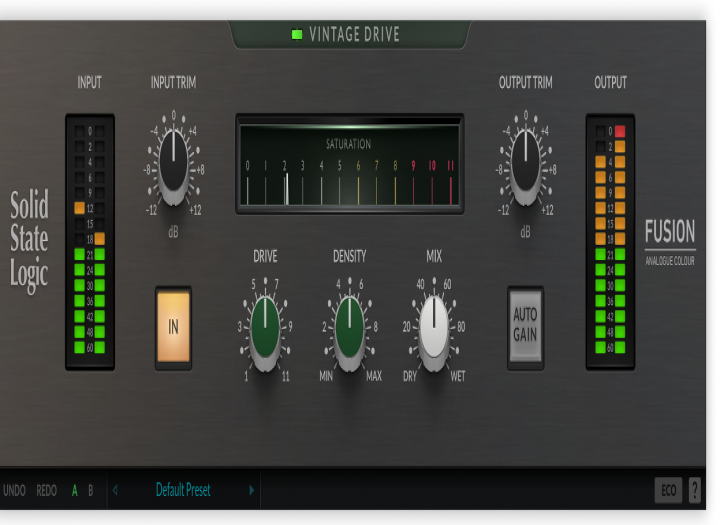Go to the previous preset arrow
Image resolution: width=720 pixels, height=525 pixels.
coord(115,491)
